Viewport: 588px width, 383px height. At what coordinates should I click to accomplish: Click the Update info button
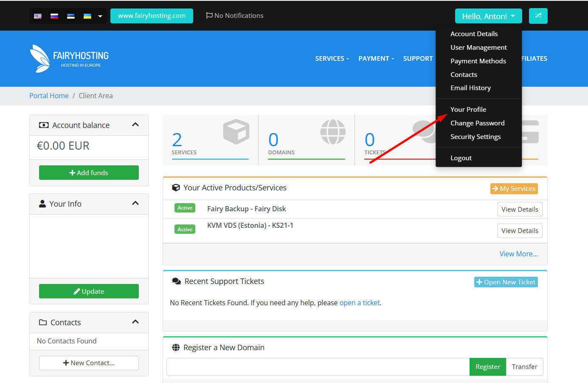click(x=89, y=291)
